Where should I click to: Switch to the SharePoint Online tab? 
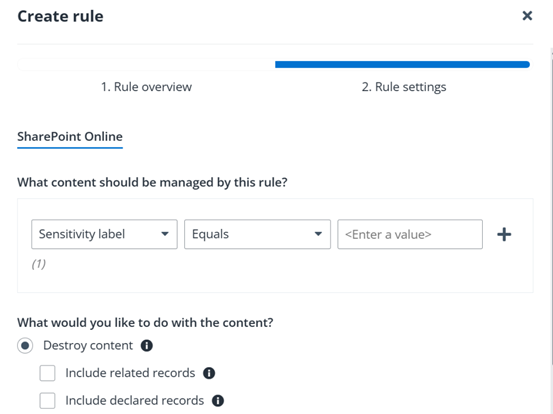(70, 136)
